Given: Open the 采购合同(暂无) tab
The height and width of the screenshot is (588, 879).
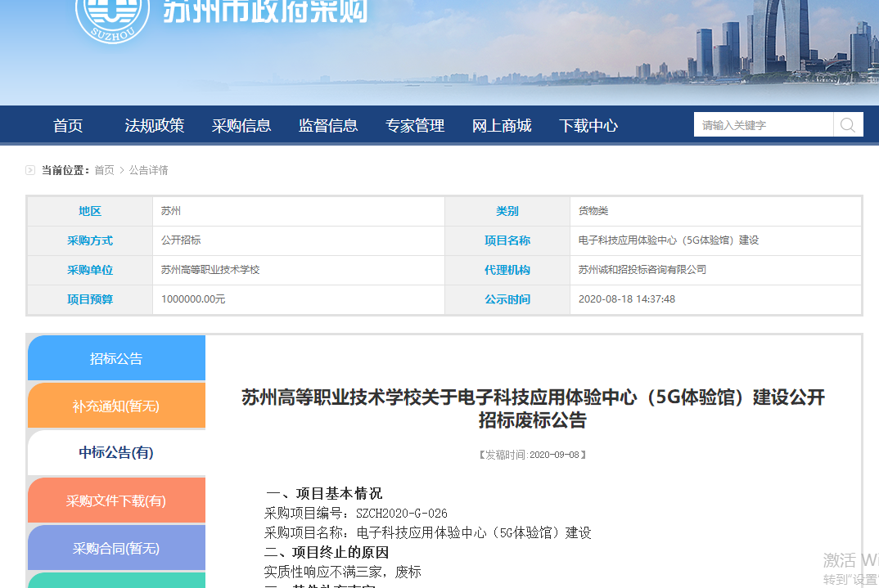Looking at the screenshot, I should coord(116,548).
